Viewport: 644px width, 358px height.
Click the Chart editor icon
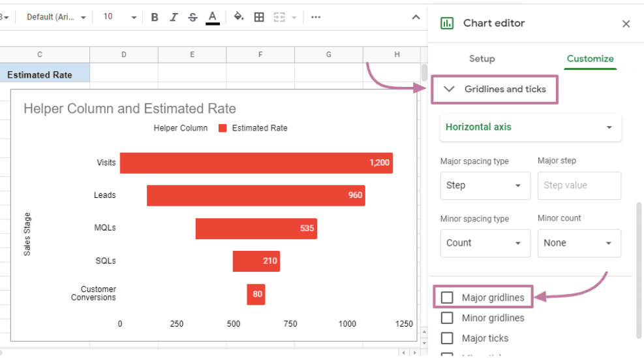click(447, 24)
